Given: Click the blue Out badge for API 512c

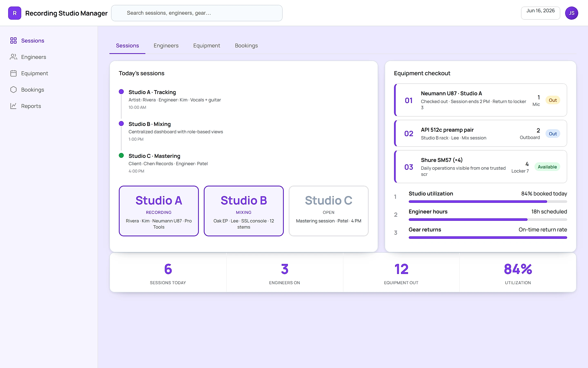Looking at the screenshot, I should coord(552,134).
